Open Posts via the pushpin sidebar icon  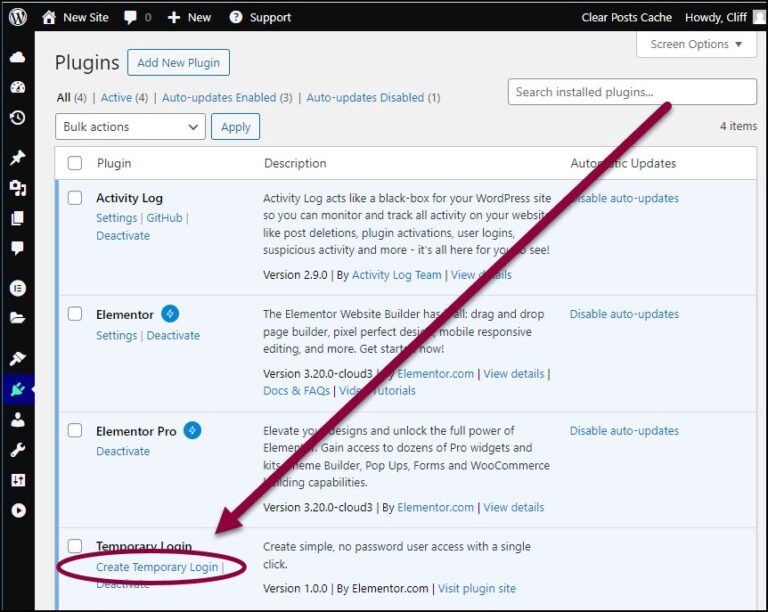[x=17, y=158]
